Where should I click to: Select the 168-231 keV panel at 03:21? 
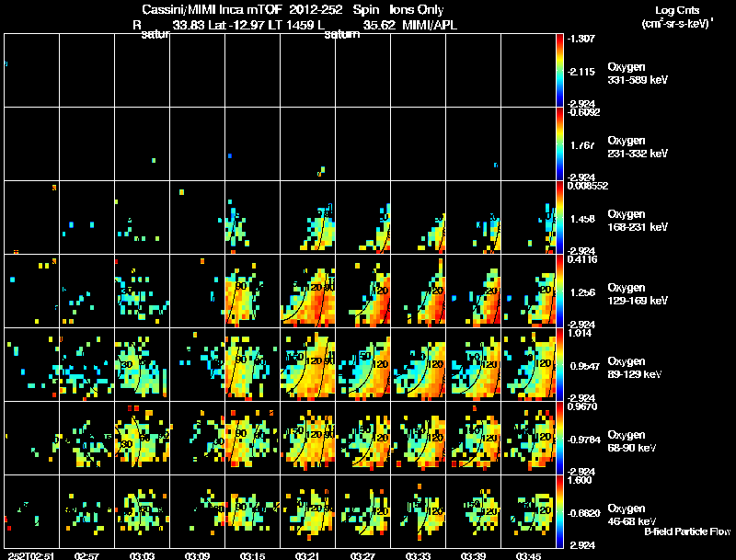[307, 218]
